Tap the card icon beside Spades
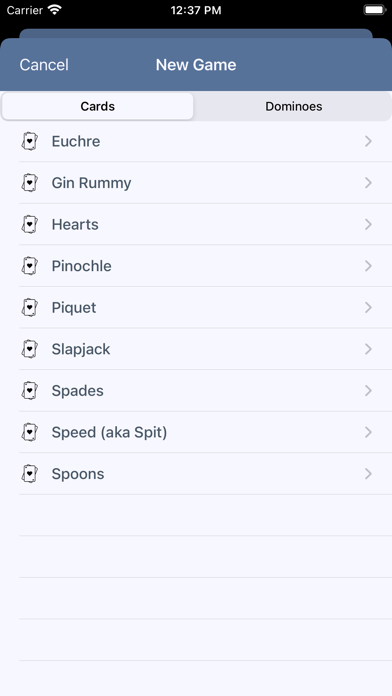 coord(29,391)
